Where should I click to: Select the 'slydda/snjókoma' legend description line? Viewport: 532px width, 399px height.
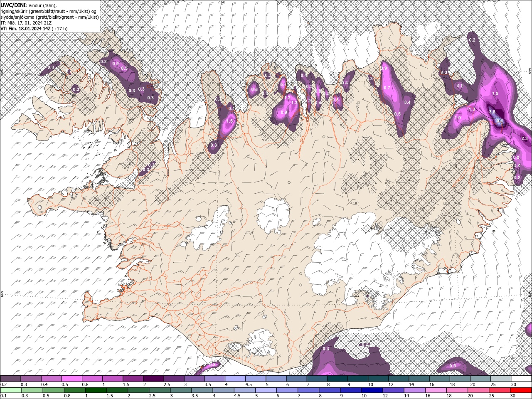pyautogui.click(x=49, y=17)
